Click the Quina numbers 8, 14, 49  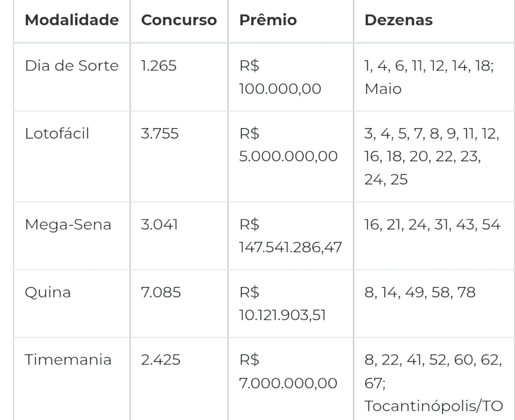click(x=394, y=293)
